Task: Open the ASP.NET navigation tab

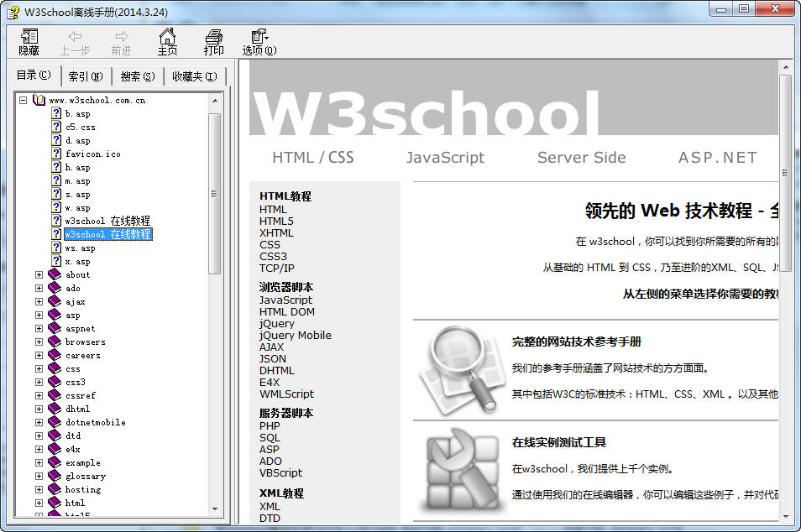Action: tap(717, 157)
